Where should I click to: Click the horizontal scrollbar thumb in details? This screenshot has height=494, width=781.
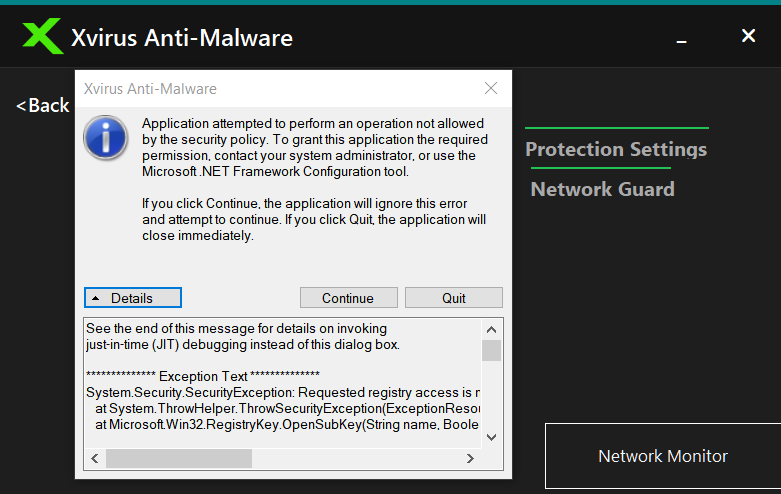click(179, 458)
